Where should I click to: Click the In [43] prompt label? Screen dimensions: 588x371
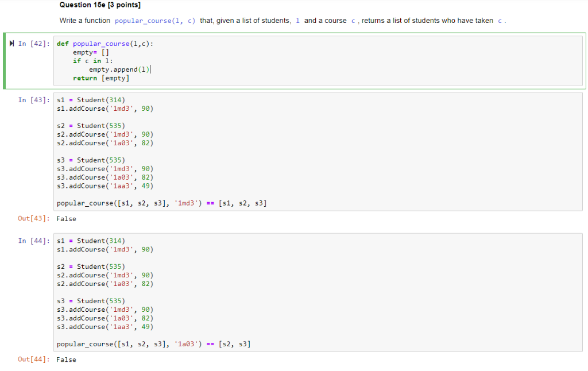[34, 100]
